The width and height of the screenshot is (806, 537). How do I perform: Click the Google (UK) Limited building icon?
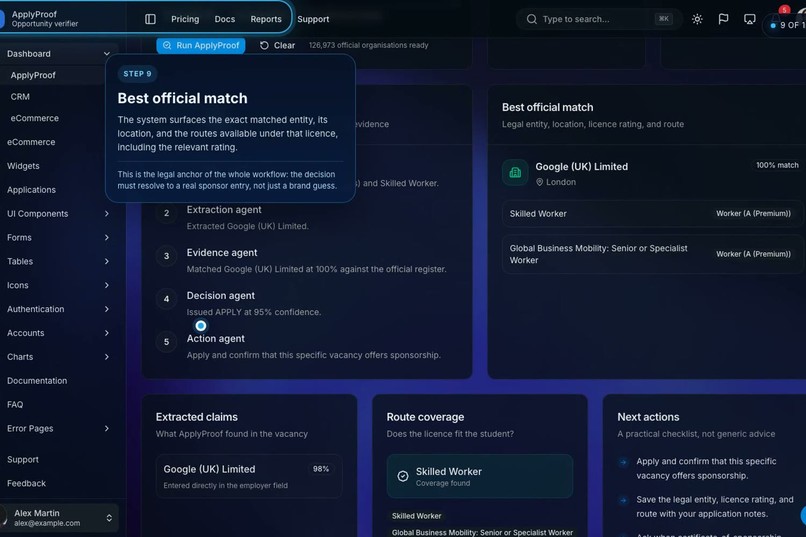pos(515,173)
